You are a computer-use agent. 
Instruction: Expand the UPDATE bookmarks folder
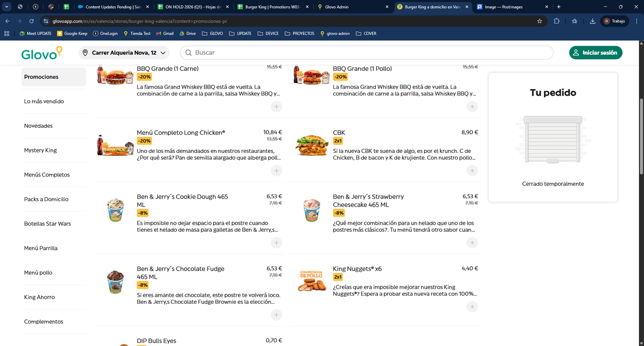click(x=240, y=34)
